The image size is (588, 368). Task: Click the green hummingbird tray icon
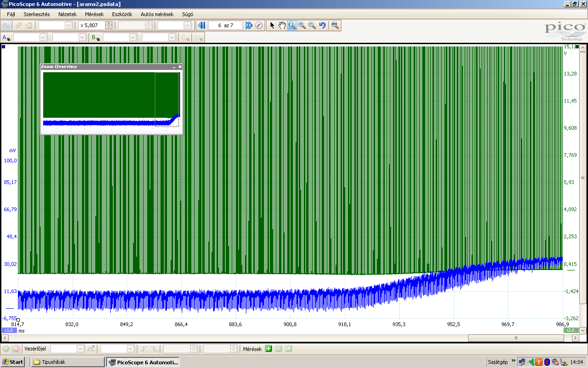pyautogui.click(x=531, y=362)
